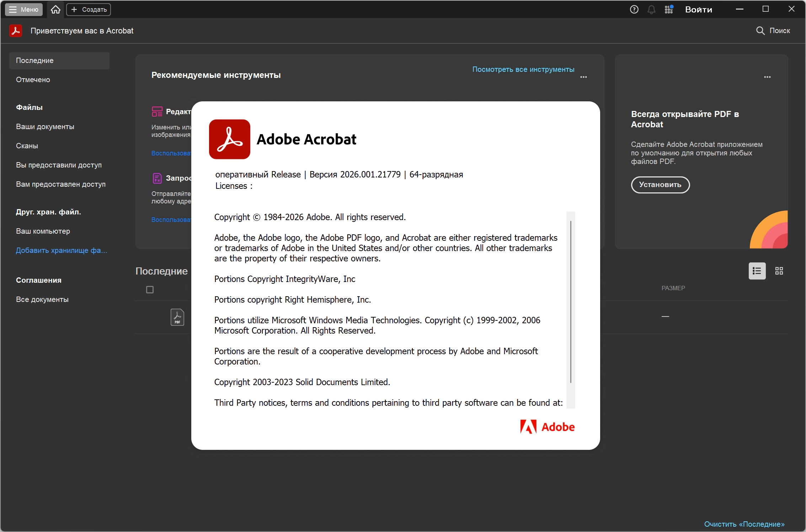Click the search magnifier icon
Viewport: 806px width, 532px height.
(x=760, y=31)
